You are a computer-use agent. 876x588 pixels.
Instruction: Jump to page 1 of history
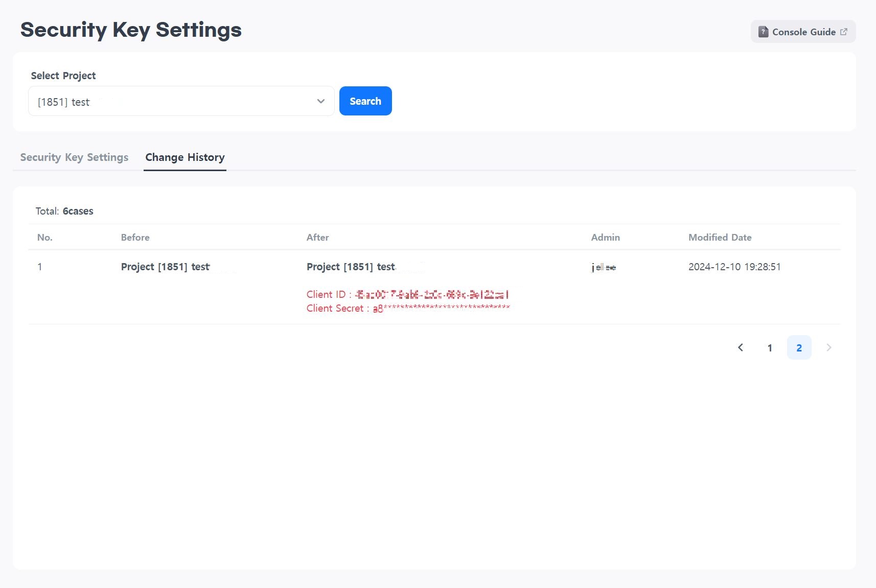pyautogui.click(x=770, y=348)
